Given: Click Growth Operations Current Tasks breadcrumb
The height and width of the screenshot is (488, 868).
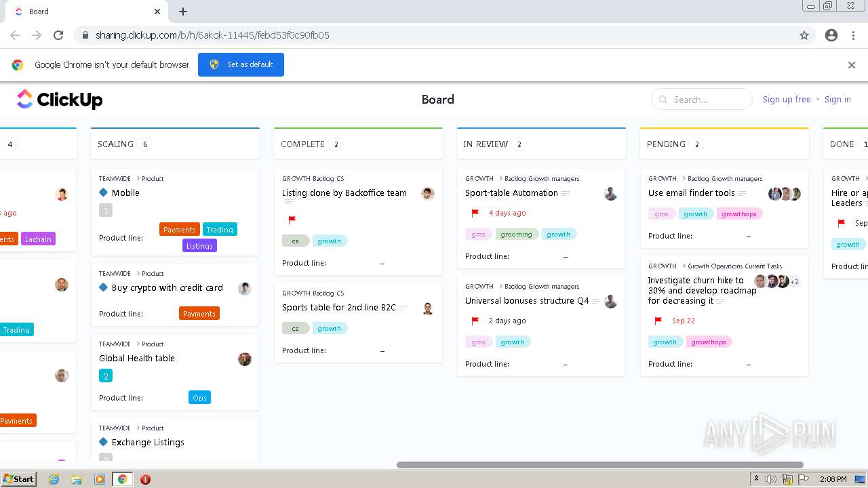Looking at the screenshot, I should pos(734,266).
